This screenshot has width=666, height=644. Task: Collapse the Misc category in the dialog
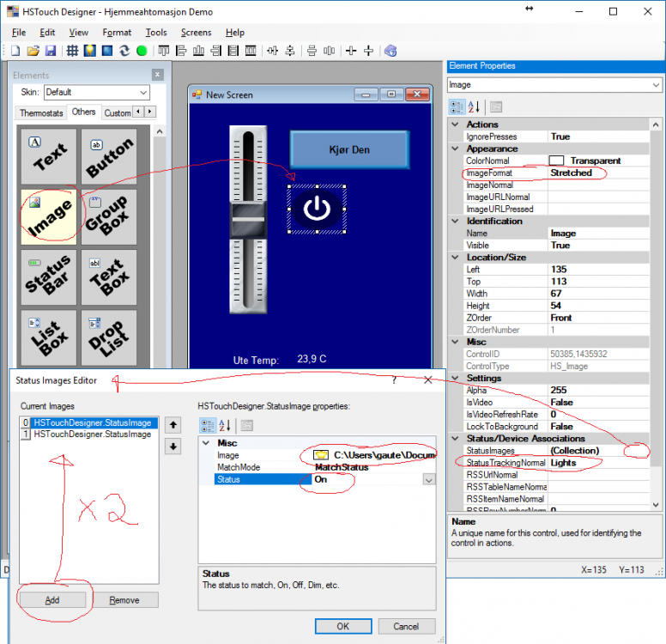(205, 442)
